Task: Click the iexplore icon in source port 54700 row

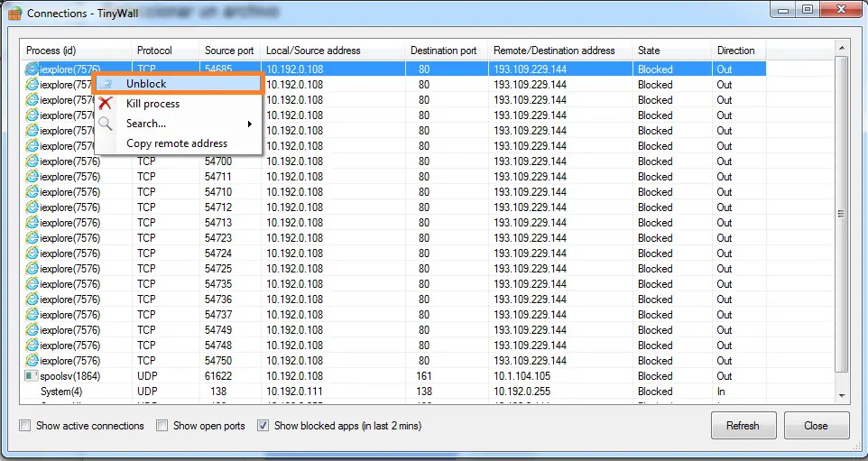Action: pos(32,161)
